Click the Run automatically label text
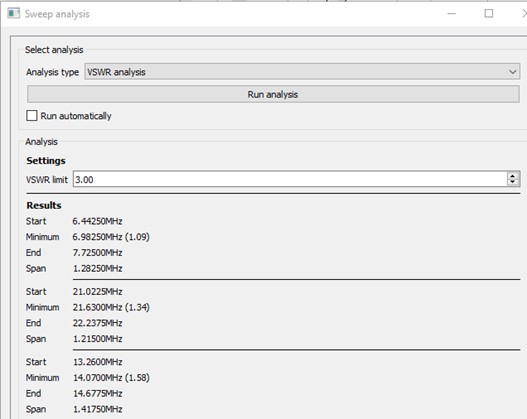The width and height of the screenshot is (527, 419). (76, 116)
